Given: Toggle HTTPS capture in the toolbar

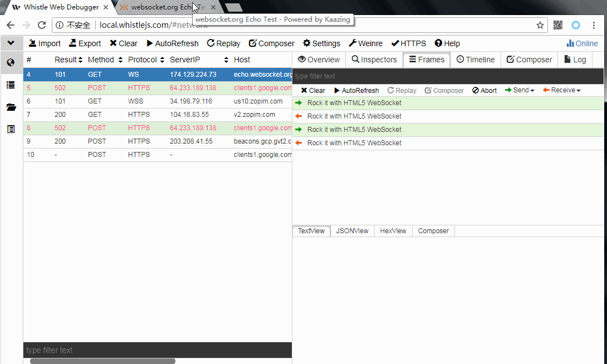Looking at the screenshot, I should click(x=408, y=43).
